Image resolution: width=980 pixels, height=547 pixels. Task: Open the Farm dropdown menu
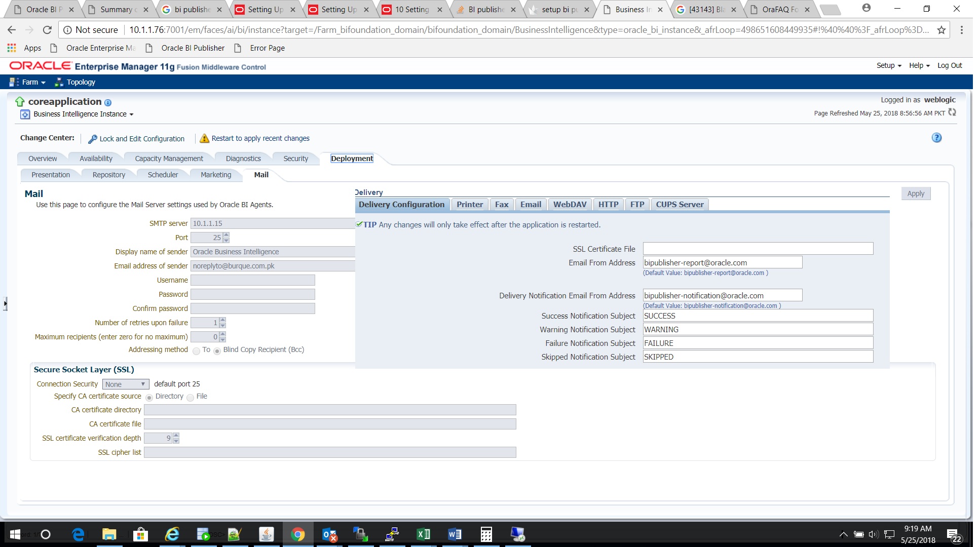click(33, 82)
